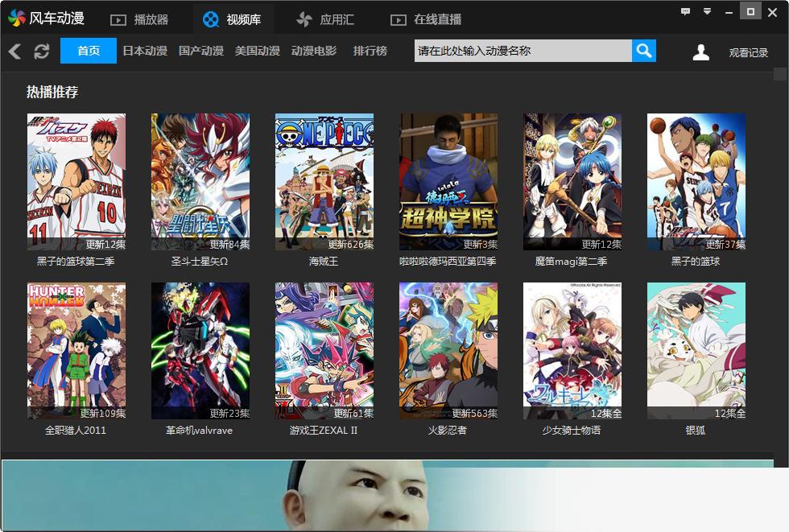The image size is (789, 532).
Task: Open the 黑子的篮球第二季 poster
Action: [76, 182]
